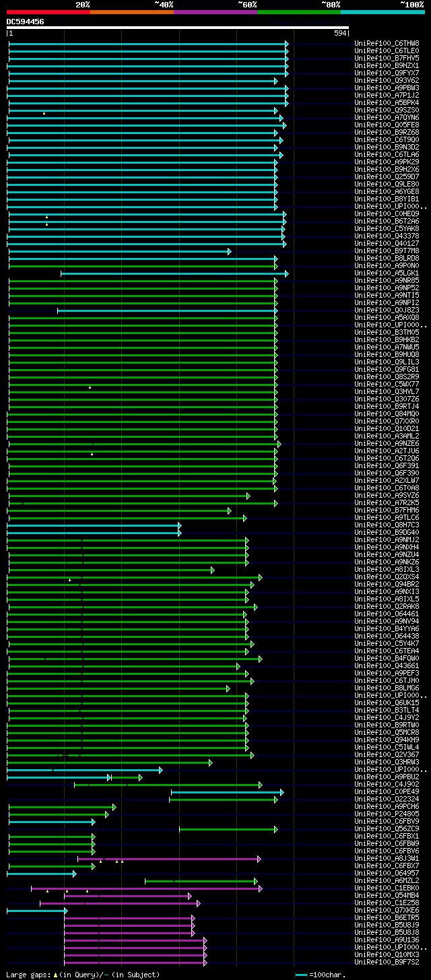The width and height of the screenshot is (431, 980).
Task: Click hit label UniRef100_O64461
Action: point(387,614)
